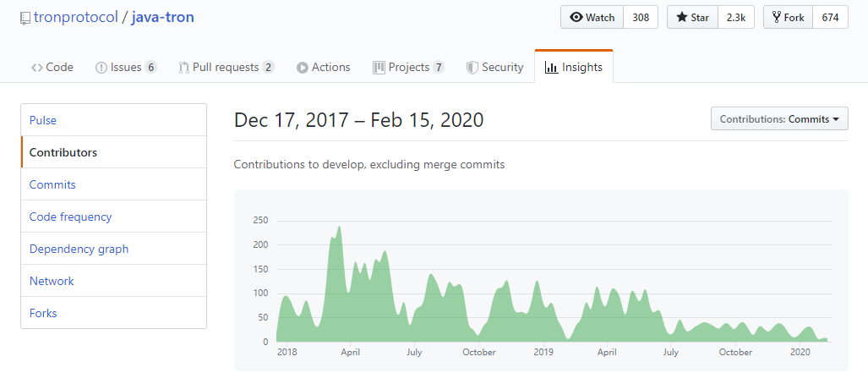Open the 674 forks count

tap(830, 17)
